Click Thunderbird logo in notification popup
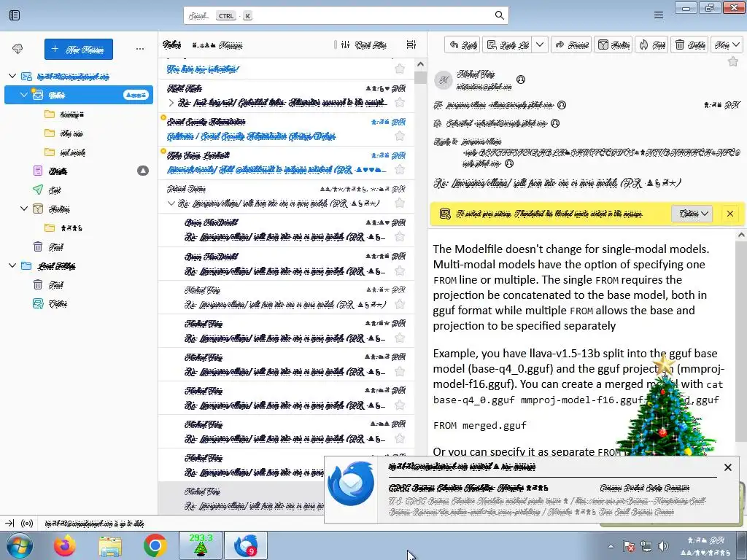 point(352,483)
